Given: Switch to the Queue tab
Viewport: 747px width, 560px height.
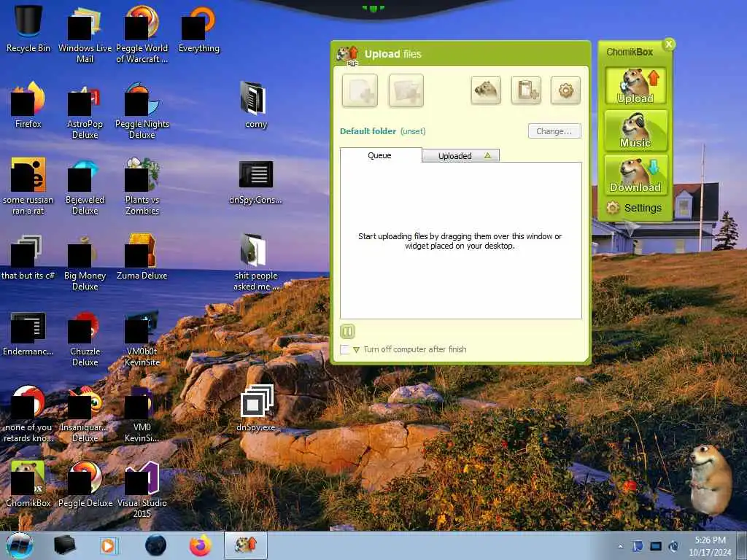Looking at the screenshot, I should coord(380,155).
